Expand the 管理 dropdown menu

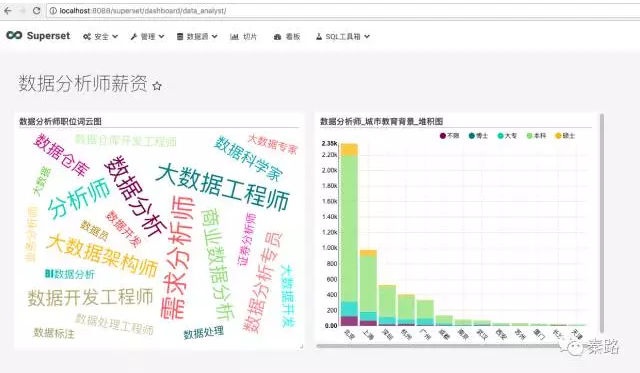click(147, 37)
